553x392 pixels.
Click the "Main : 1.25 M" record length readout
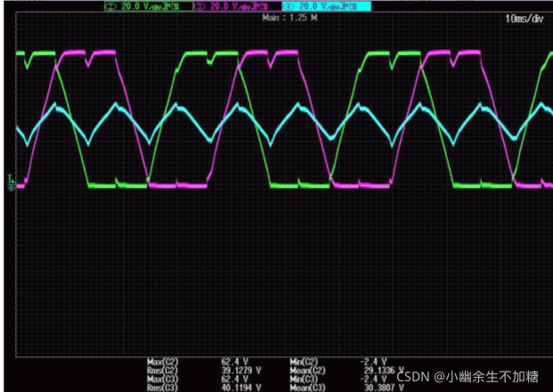click(x=289, y=17)
